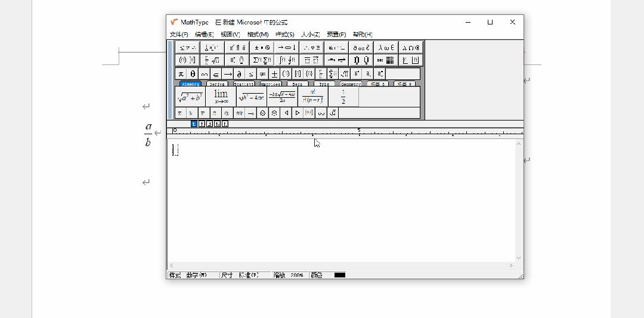The width and height of the screenshot is (644, 318).
Task: Click the style field 数学 in the status bar
Action: pos(197,275)
